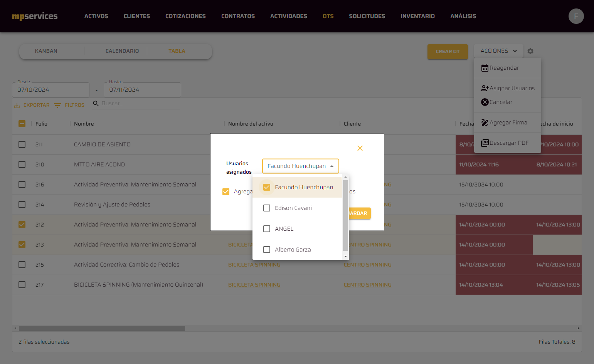Screen dimensions: 594x364
Task: Open the ACCIONES dropdown
Action: (499, 51)
